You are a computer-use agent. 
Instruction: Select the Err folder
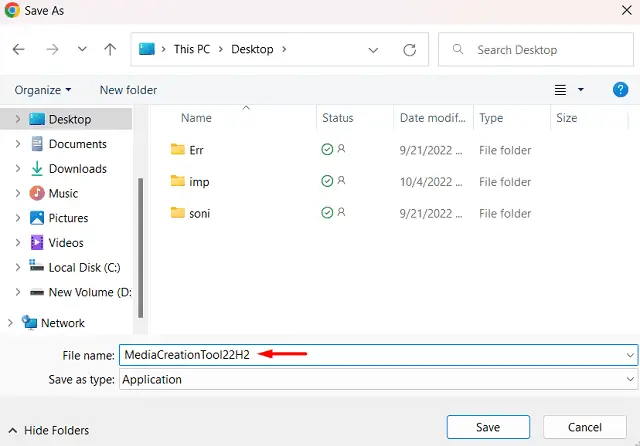(x=196, y=150)
